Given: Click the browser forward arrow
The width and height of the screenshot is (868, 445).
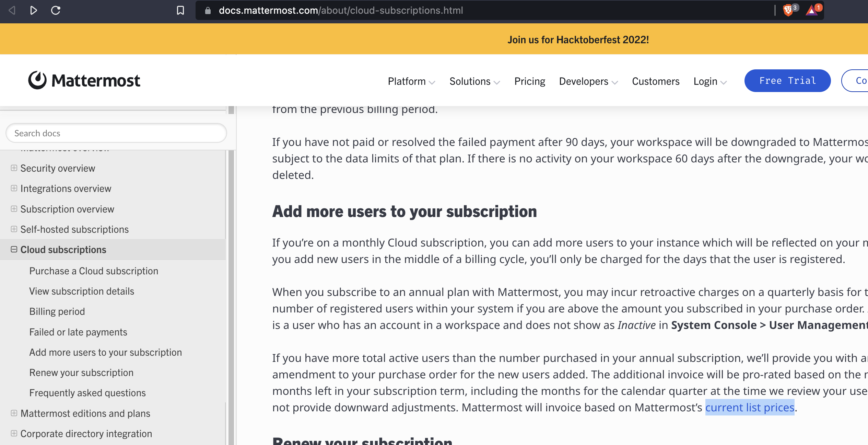Looking at the screenshot, I should coord(34,11).
